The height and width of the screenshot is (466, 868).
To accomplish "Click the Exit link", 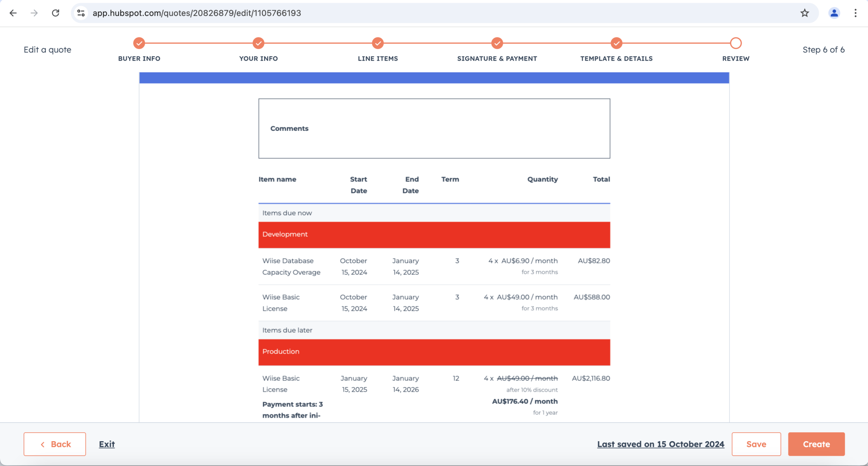I will (x=107, y=444).
